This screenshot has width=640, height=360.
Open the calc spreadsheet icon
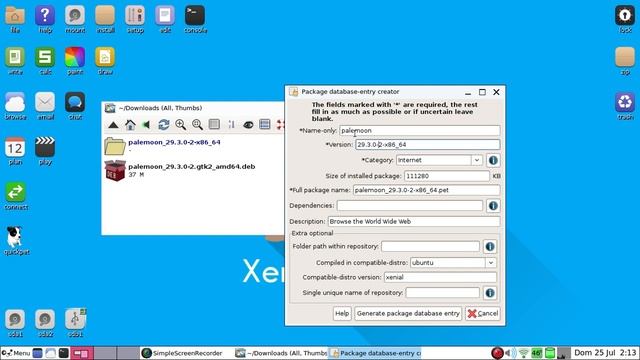[x=45, y=61]
